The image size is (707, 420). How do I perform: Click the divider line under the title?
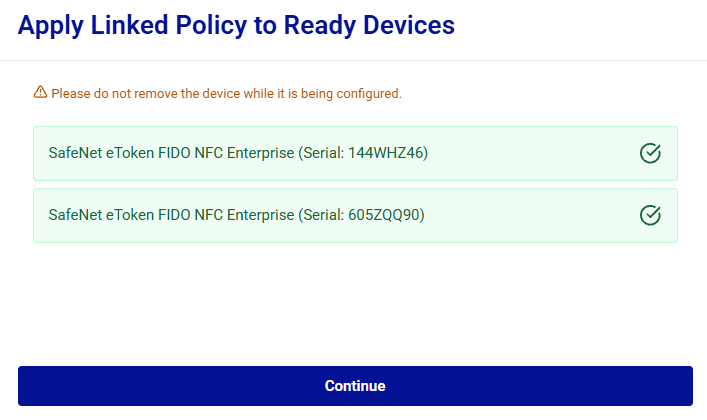(354, 60)
